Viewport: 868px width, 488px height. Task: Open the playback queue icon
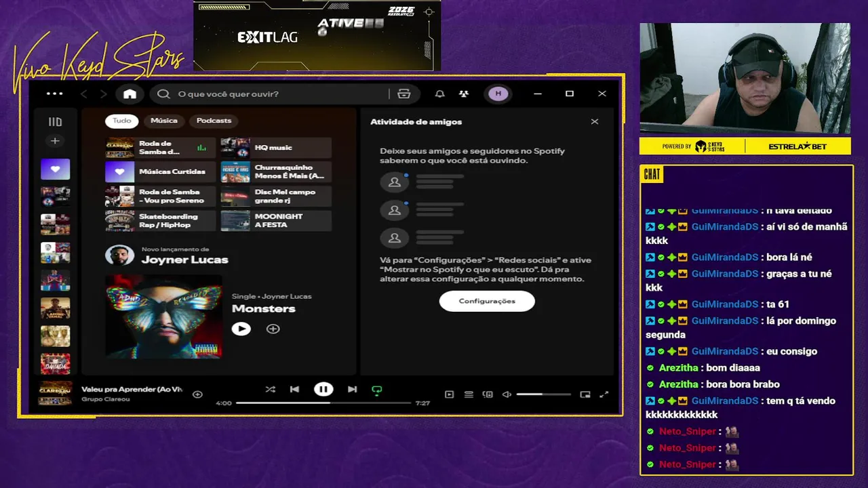469,394
